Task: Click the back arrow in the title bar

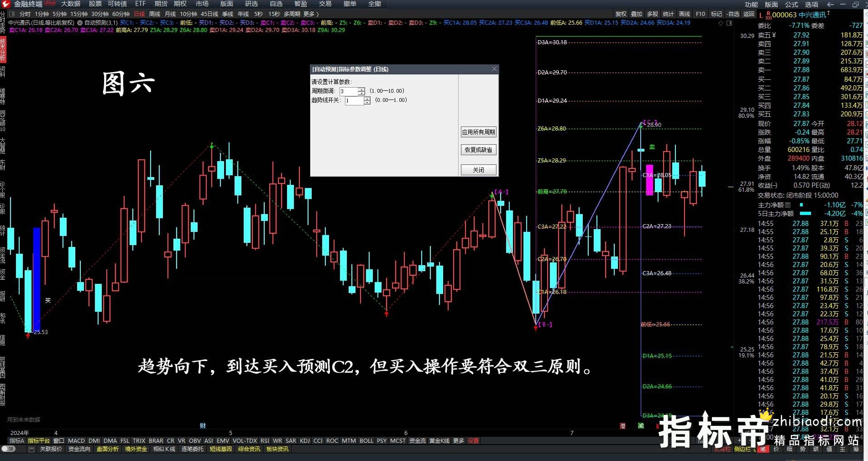Action: pyautogui.click(x=831, y=4)
